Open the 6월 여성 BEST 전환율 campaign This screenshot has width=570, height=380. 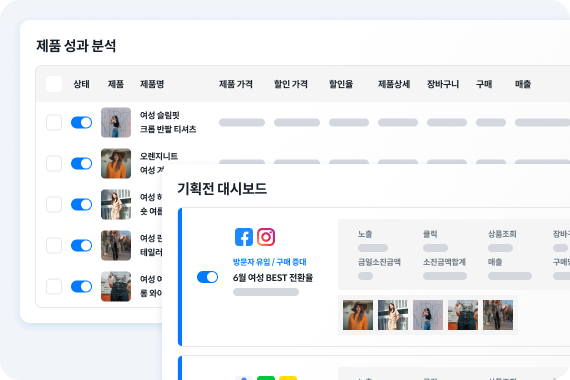tap(273, 278)
